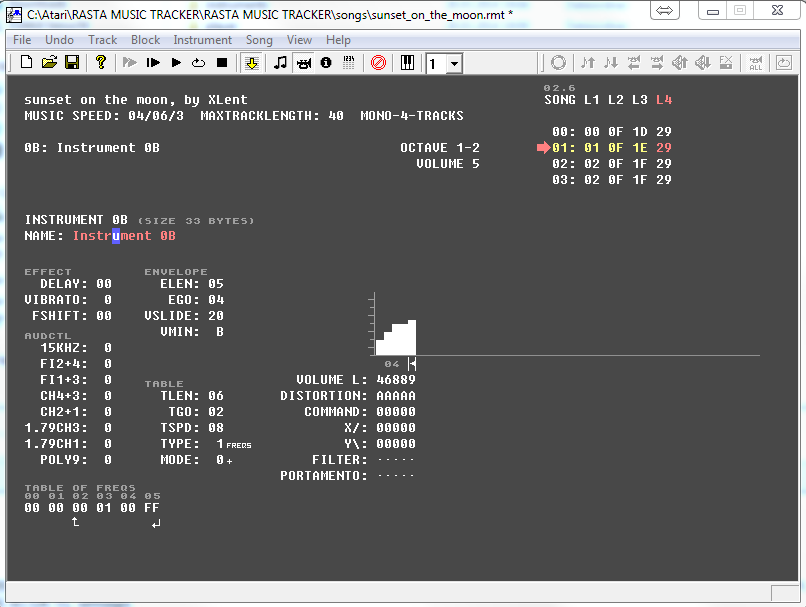Toggle the POLY9 AUDCTL value
Viewport: 806px width, 607px height.
click(108, 460)
